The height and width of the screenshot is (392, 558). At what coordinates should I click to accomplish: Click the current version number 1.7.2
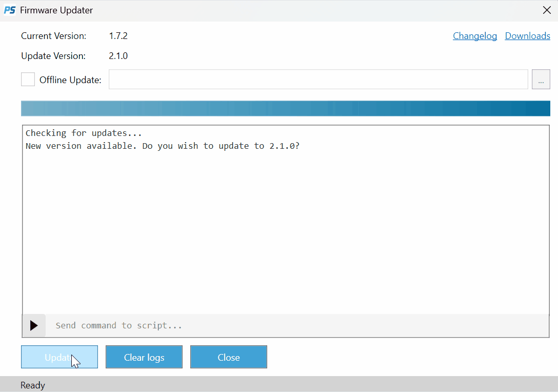click(118, 36)
